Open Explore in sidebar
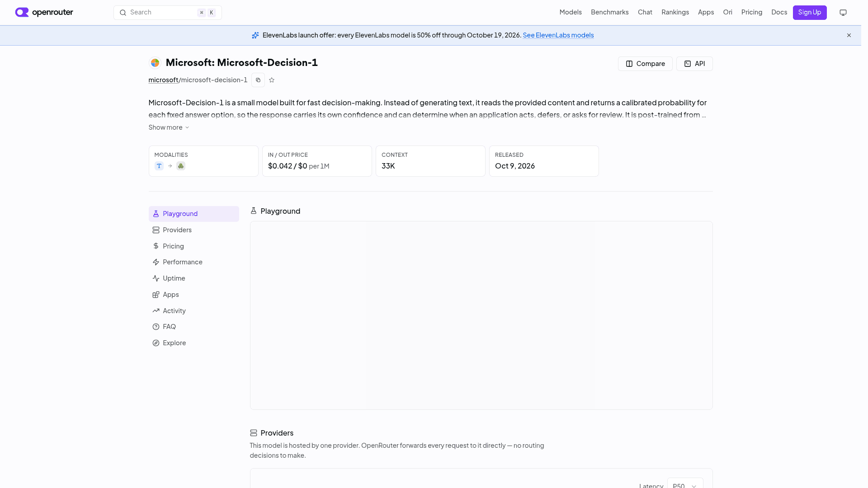Image resolution: width=868 pixels, height=488 pixels. coord(194,343)
